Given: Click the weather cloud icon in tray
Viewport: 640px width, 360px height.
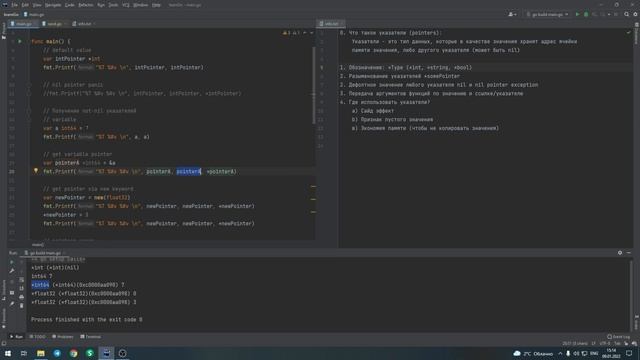Looking at the screenshot, I should pos(517,353).
